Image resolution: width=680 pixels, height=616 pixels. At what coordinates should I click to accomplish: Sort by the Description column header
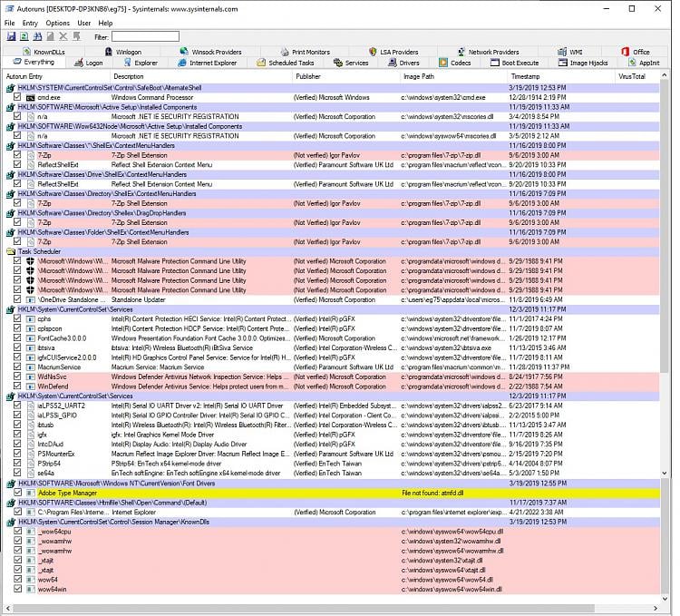point(201,76)
